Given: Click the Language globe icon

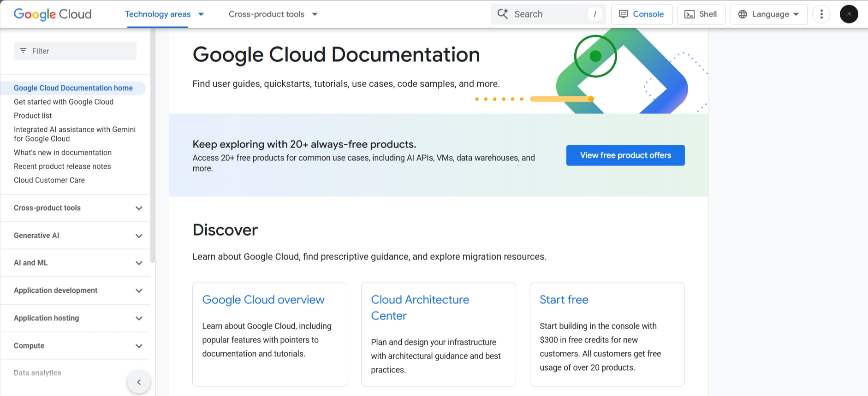Looking at the screenshot, I should point(743,14).
